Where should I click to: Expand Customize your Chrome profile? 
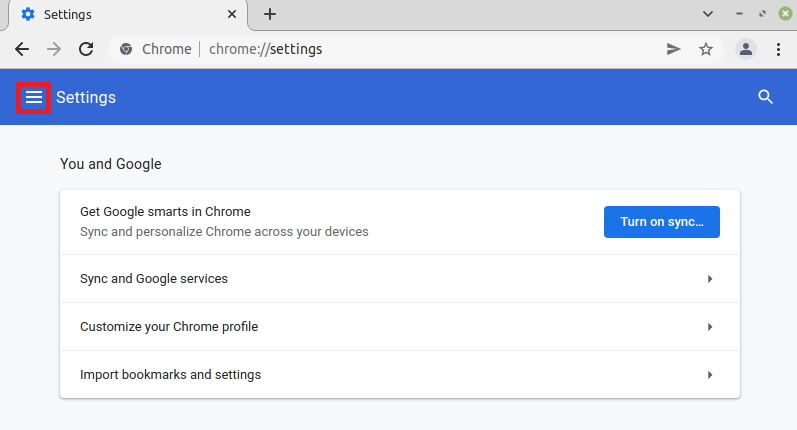coord(400,327)
